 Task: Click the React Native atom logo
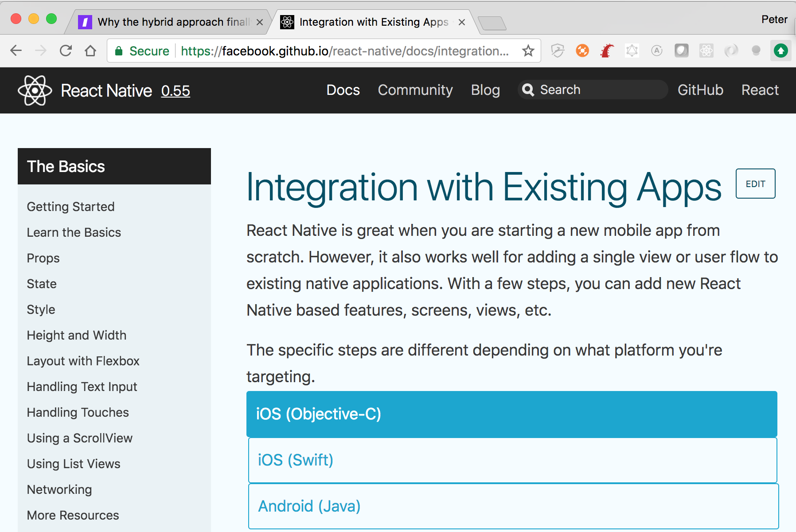tap(35, 90)
